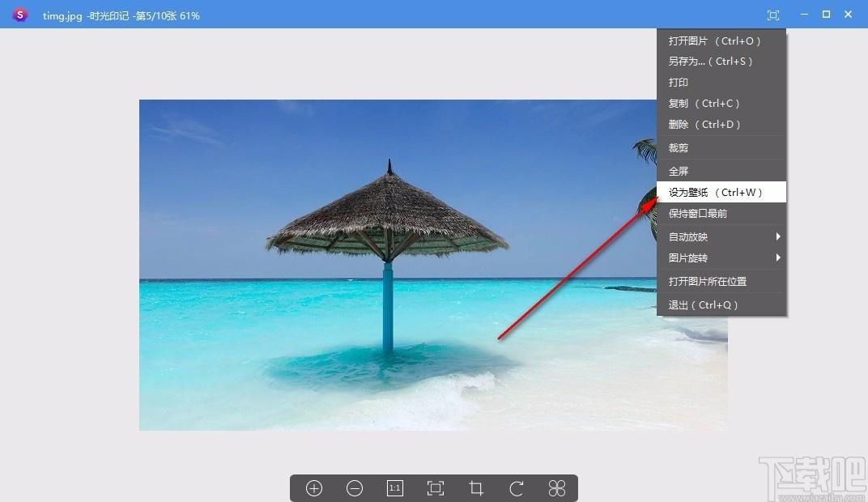
Task: Close the image viewer window
Action: 848,15
